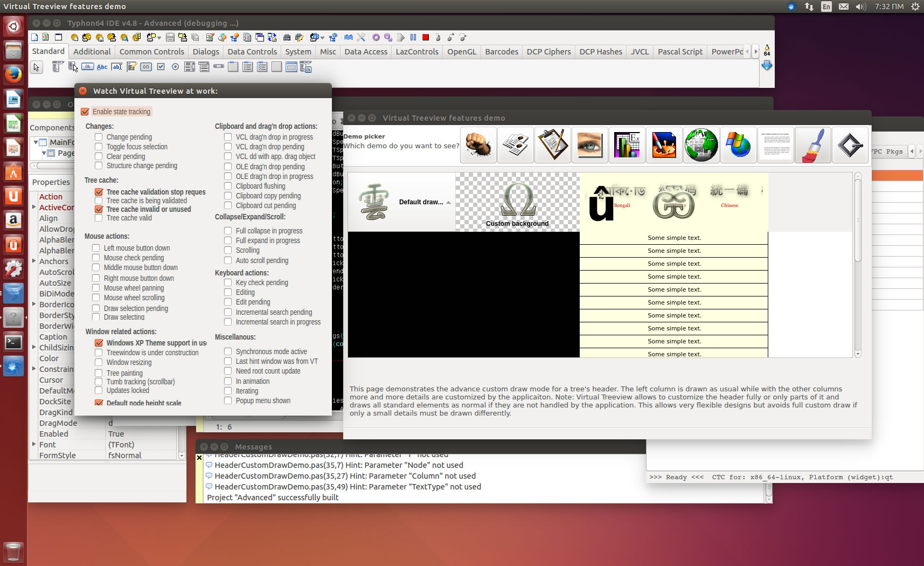
Task: Open the Terminal launcher icon
Action: 13,342
